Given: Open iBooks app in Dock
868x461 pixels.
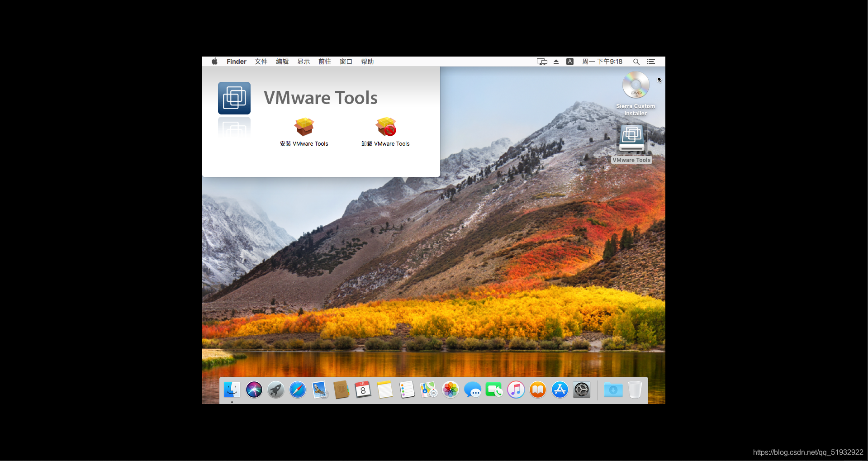Looking at the screenshot, I should pyautogui.click(x=538, y=390).
